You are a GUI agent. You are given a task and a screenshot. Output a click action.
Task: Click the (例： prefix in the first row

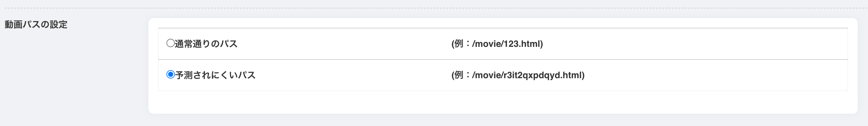[x=461, y=44]
